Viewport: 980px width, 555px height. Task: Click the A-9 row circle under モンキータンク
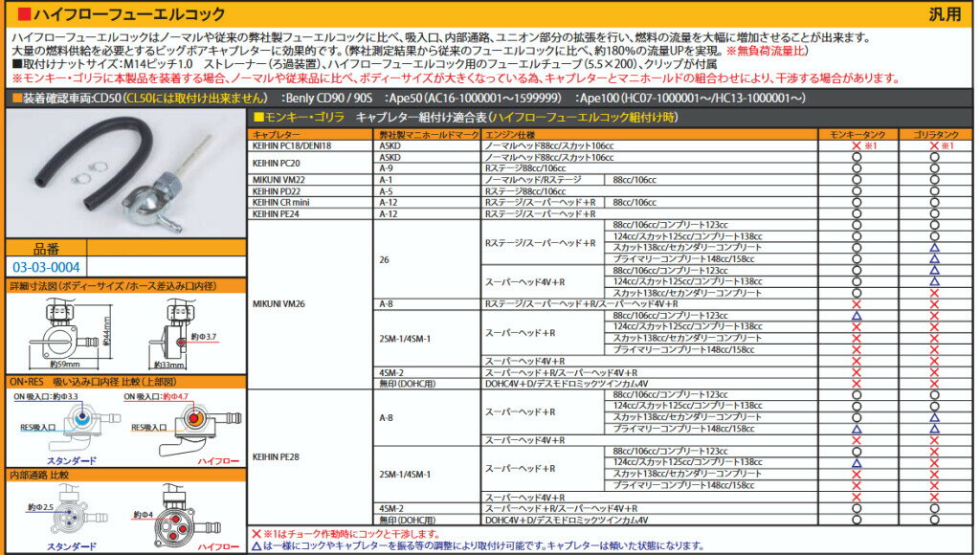(857, 168)
